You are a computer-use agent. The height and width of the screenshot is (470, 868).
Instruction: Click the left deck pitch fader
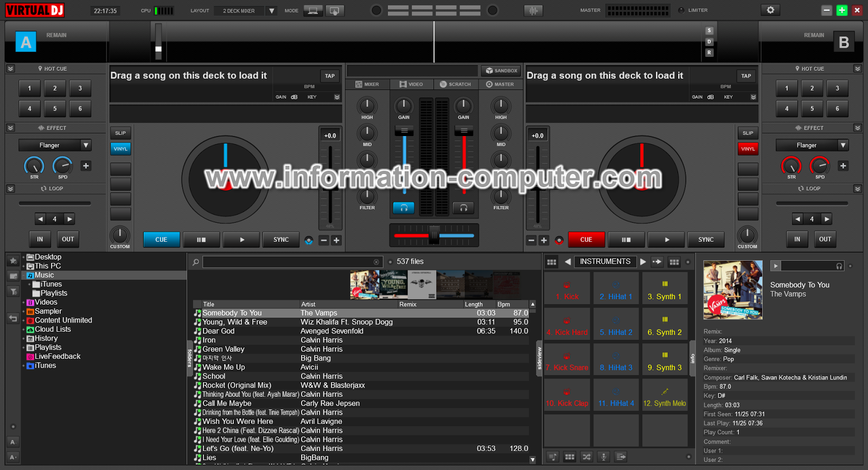pyautogui.click(x=330, y=184)
